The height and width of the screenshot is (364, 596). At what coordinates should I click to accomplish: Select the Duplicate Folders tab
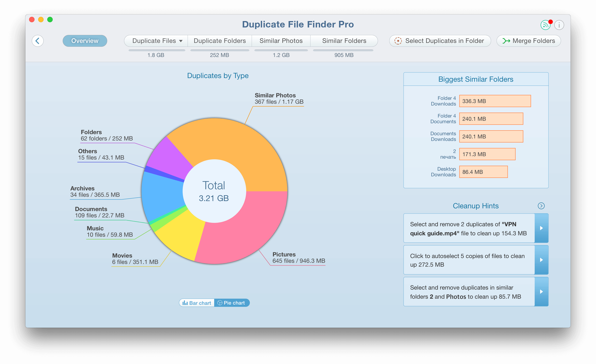(220, 40)
